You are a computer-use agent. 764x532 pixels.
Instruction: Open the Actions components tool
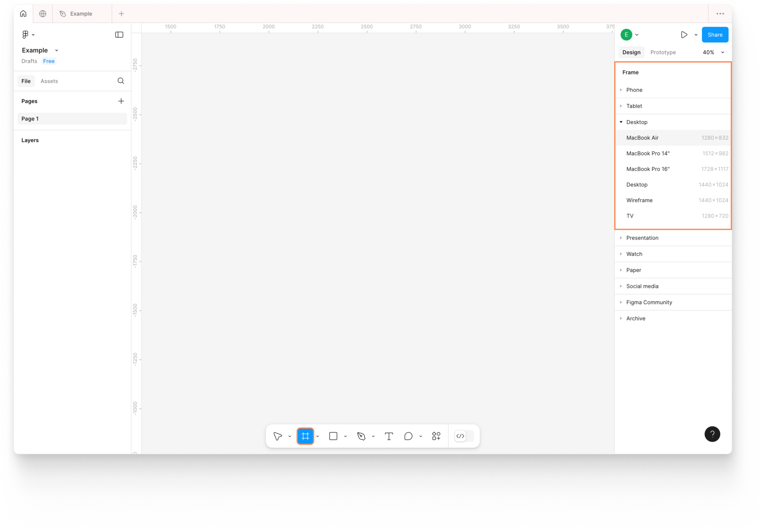[436, 436]
